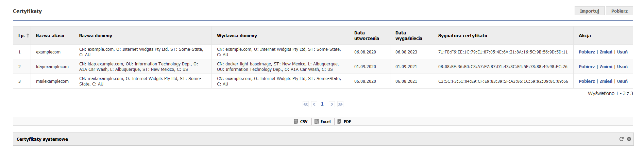Select page number 1 in pagination
The image size is (644, 156).
click(322, 104)
